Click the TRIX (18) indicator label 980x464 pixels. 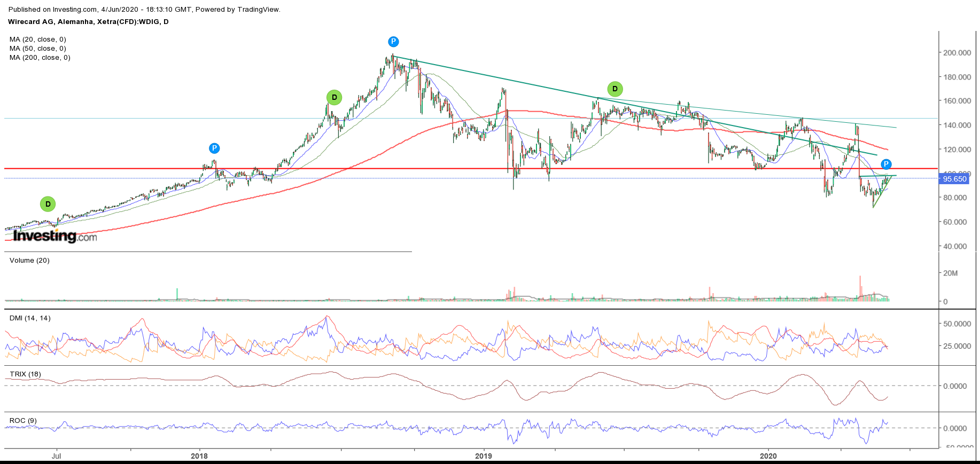[x=25, y=374]
